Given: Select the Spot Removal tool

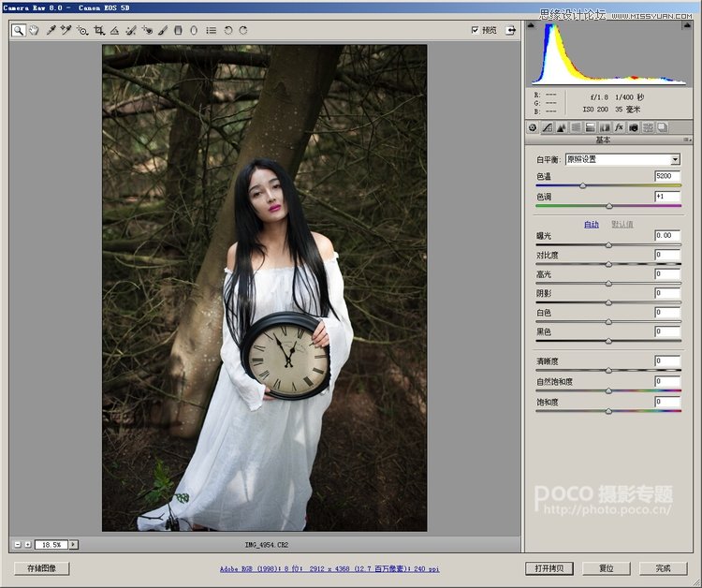Looking at the screenshot, I should [x=131, y=31].
